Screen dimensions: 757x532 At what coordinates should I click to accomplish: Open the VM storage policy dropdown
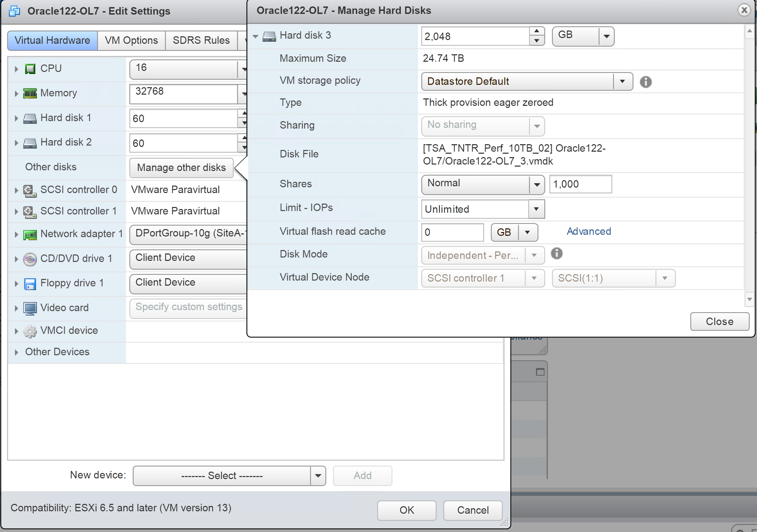pos(622,81)
